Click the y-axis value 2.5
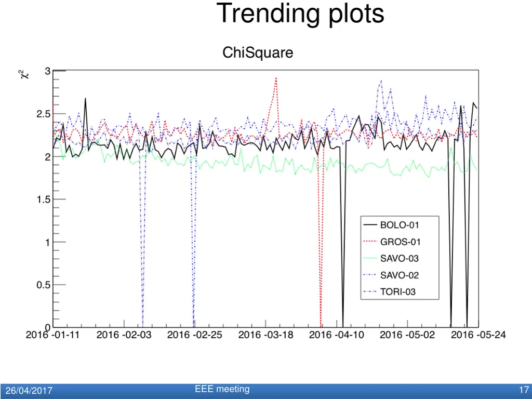This screenshot has width=532, height=399. 44,114
